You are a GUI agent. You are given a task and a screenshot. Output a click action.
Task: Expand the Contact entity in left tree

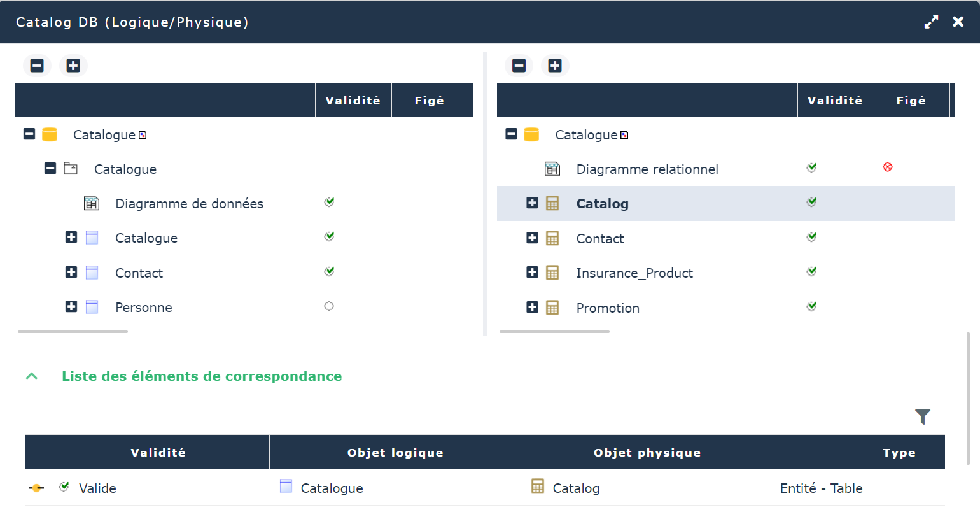tap(71, 272)
